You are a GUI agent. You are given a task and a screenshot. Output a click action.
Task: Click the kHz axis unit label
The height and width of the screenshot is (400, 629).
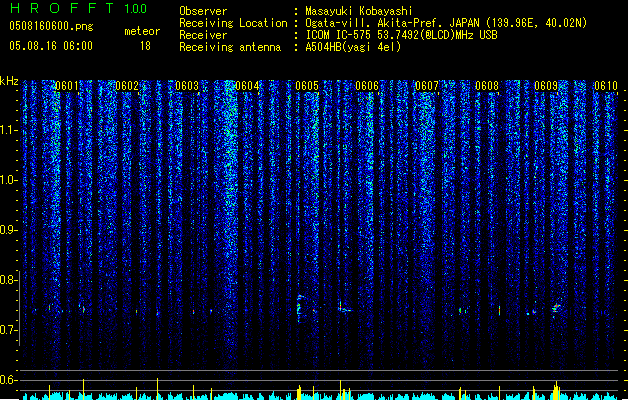9,81
